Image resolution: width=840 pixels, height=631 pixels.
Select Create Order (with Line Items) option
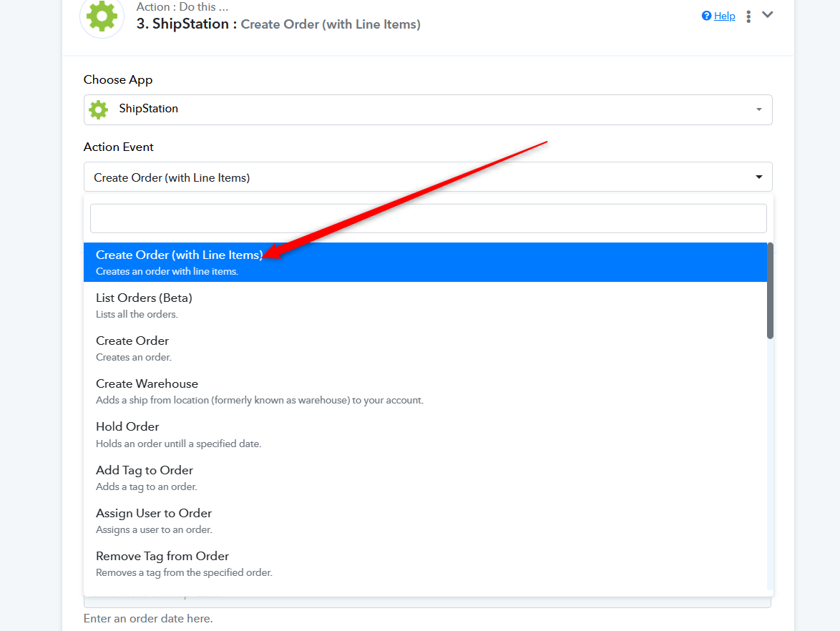pyautogui.click(x=425, y=262)
